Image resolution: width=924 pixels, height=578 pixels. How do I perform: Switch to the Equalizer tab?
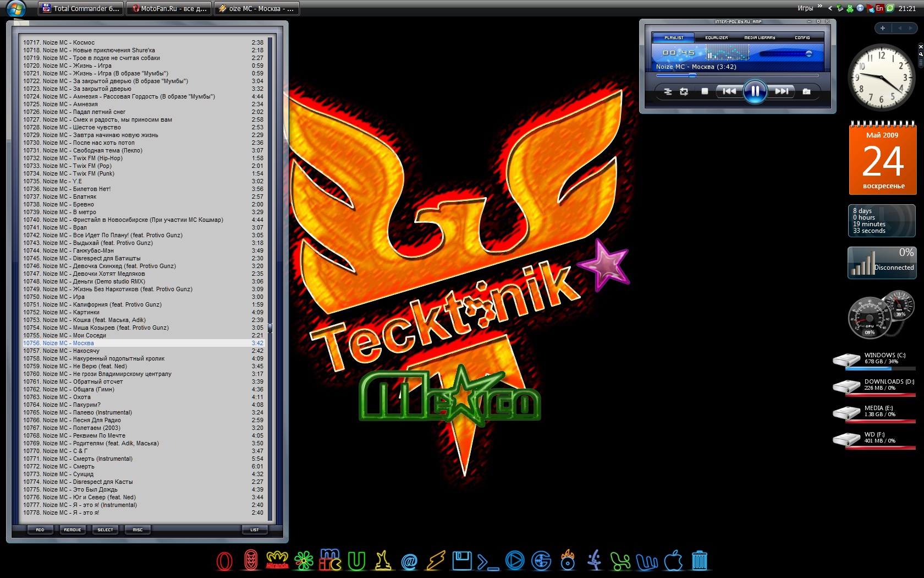point(716,37)
